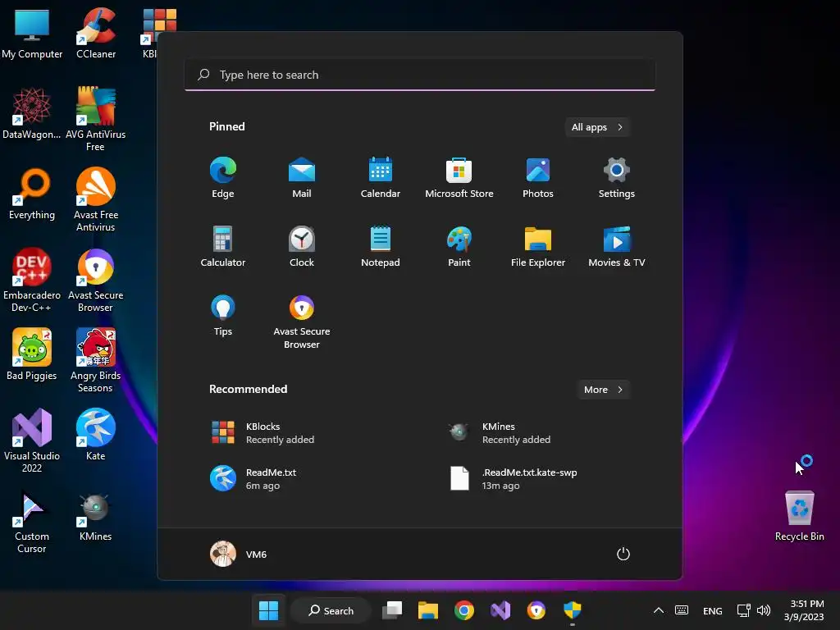Show More recommended items

(604, 390)
